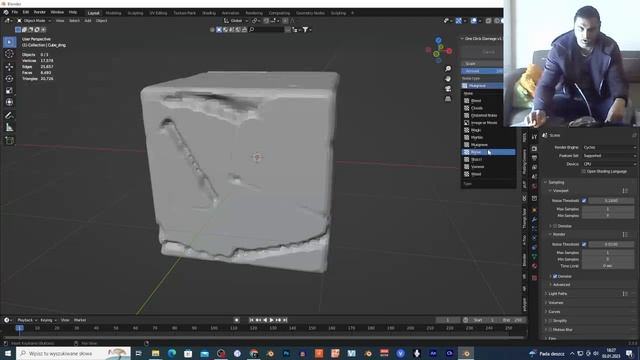Switch orthographic/perspective grid icon
Image resolution: width=640 pixels, height=360 pixels.
(x=448, y=99)
